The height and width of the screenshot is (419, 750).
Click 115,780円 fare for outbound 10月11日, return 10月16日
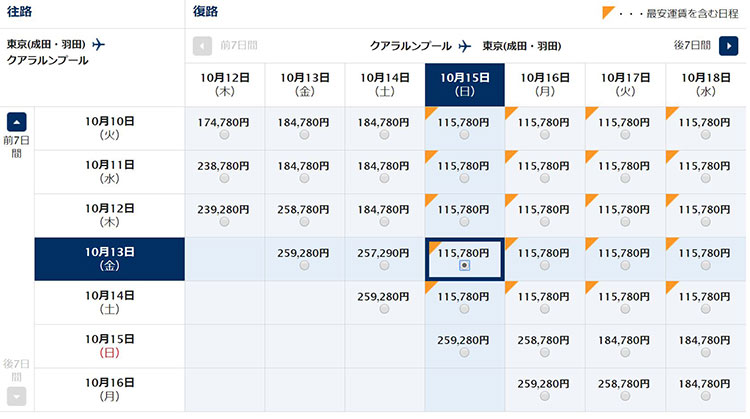(543, 166)
